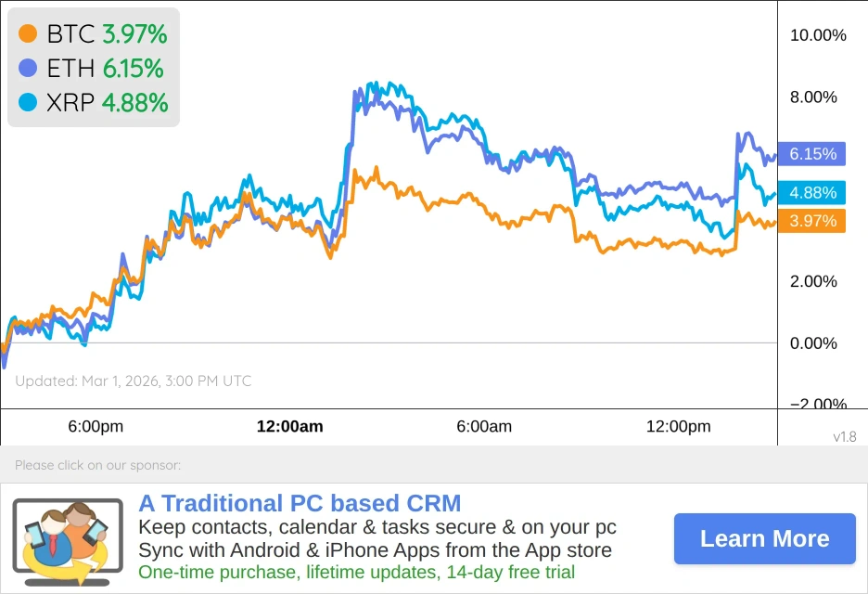
Task: Click the BTC 3.97% end-of-line value tag
Action: 812,221
